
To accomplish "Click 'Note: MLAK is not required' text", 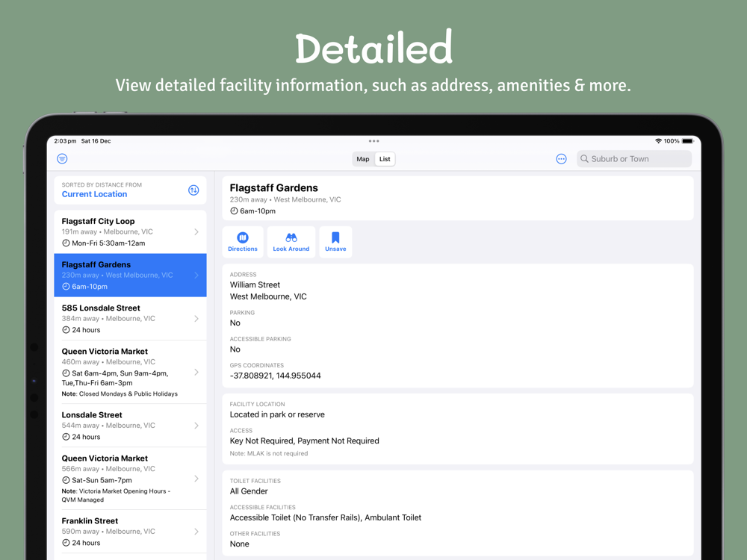I will coord(269,453).
